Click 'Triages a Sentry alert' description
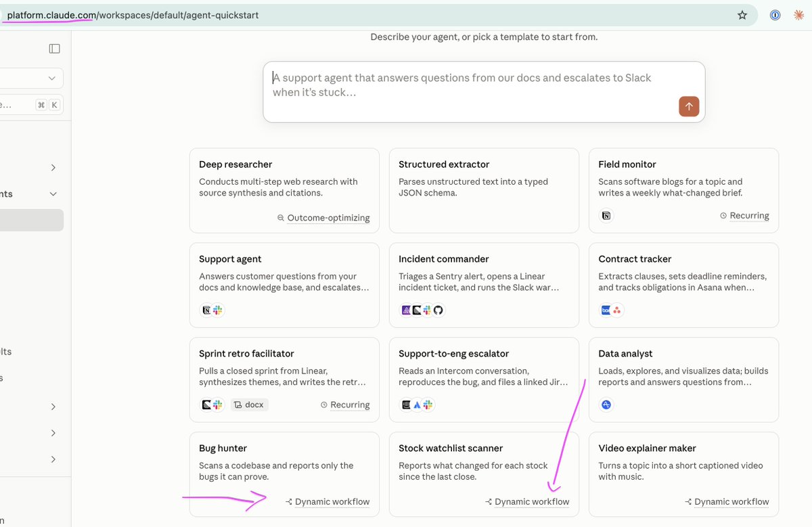812x527 pixels. (479, 282)
